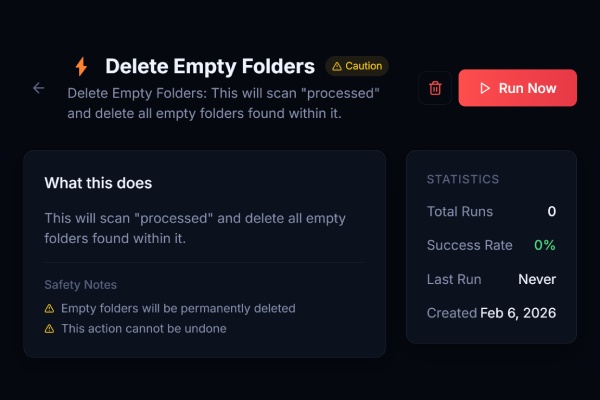Click the 0% Success Rate value
This screenshot has width=600, height=400.
point(544,245)
